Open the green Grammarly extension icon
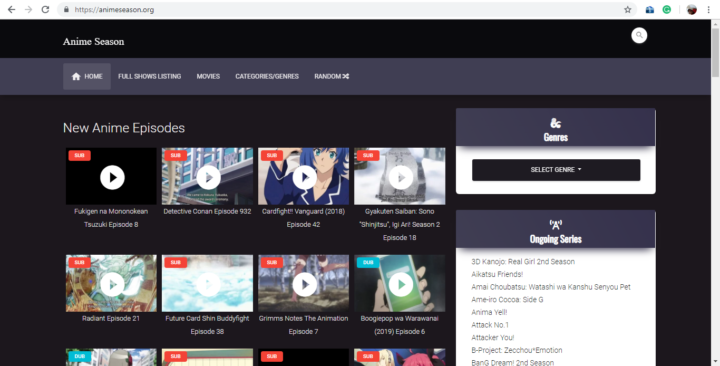 (667, 10)
